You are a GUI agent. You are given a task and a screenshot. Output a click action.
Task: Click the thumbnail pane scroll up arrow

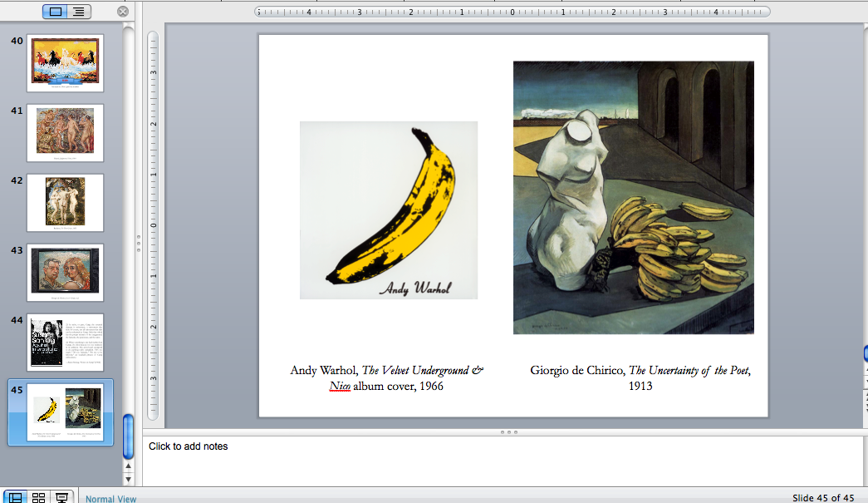point(129,466)
